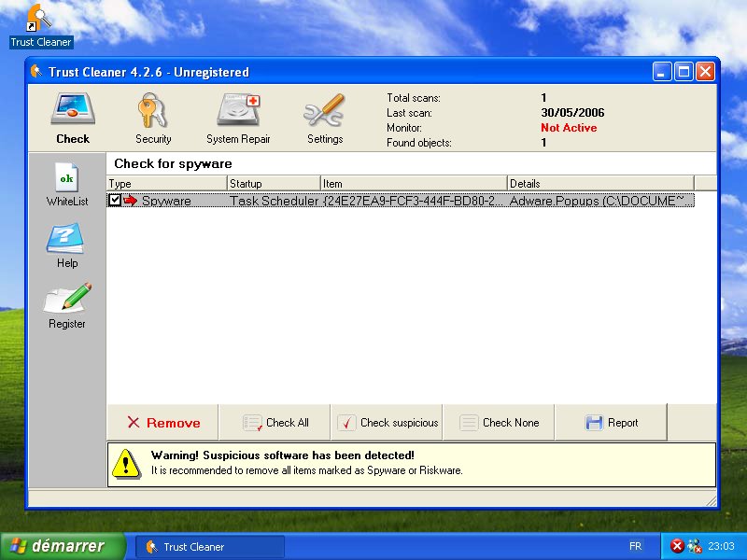Uncheck the Spyware item checkbox
Screen dimensions: 747x560
coord(114,200)
